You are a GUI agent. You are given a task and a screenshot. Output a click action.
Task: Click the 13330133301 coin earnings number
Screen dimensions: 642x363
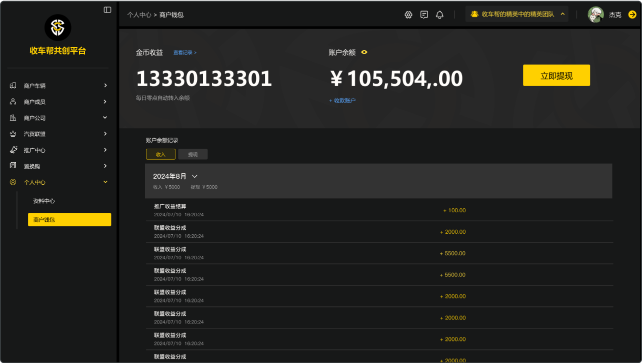[204, 79]
